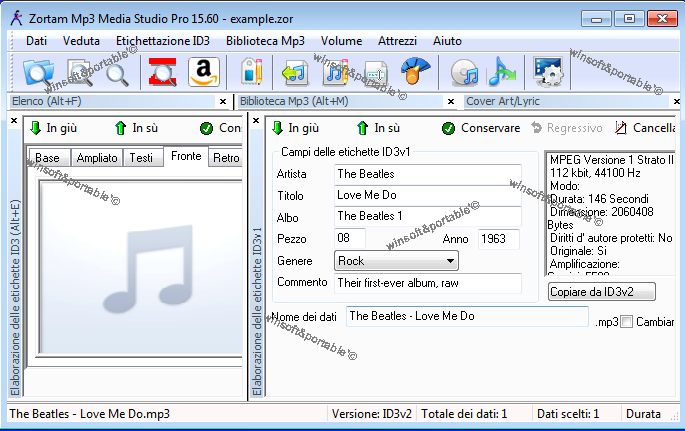
Task: Open the Dati menu
Action: tap(36, 41)
